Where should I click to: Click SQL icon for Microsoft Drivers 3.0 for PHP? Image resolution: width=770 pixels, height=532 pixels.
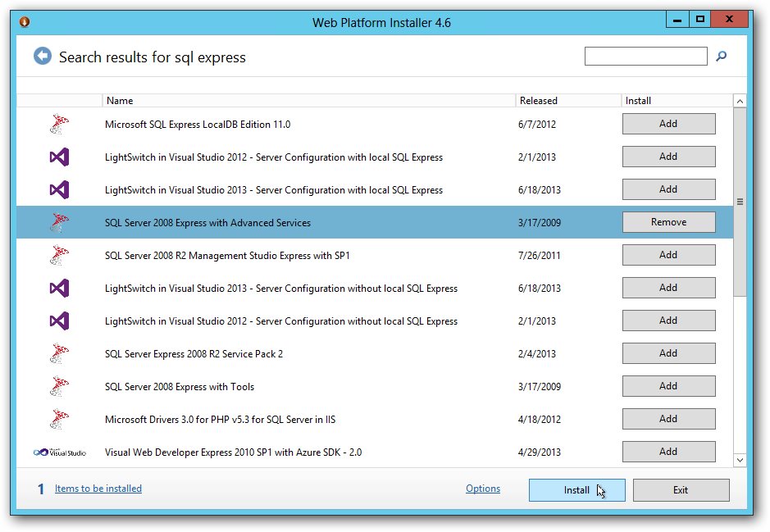point(59,419)
